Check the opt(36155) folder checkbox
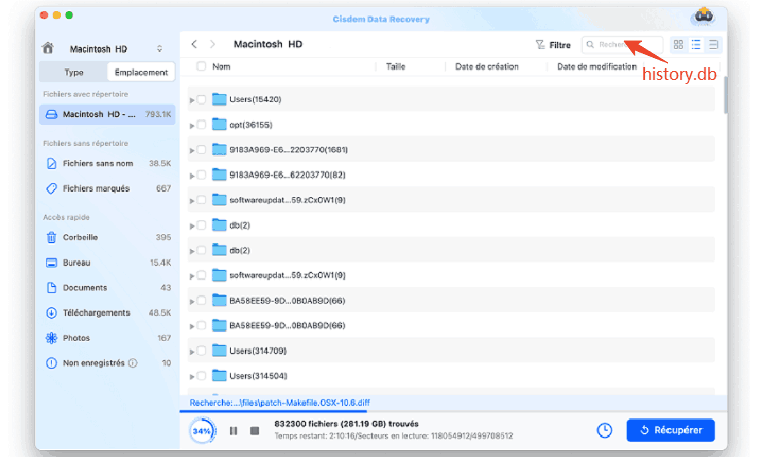763x457 pixels. coord(201,125)
